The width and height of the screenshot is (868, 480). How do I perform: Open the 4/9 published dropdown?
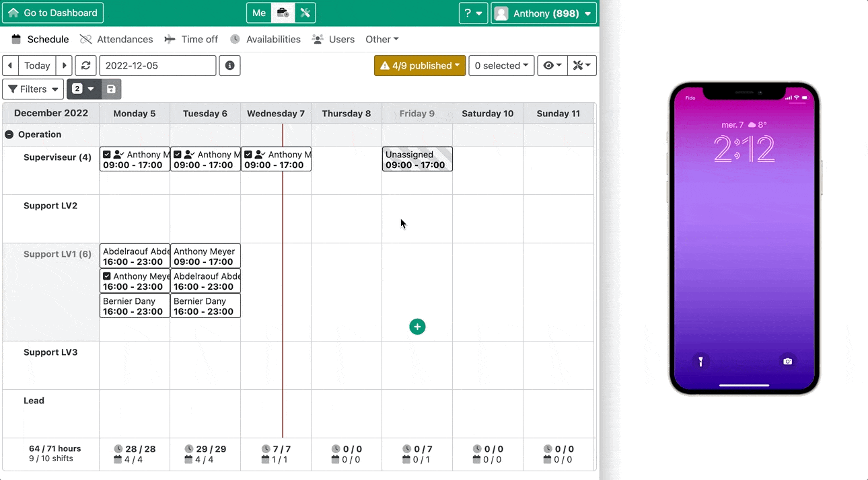click(420, 65)
